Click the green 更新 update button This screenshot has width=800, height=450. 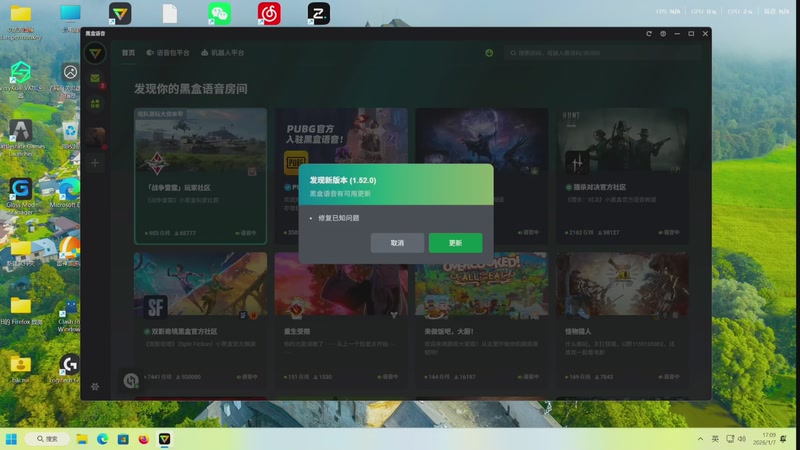pyautogui.click(x=455, y=243)
